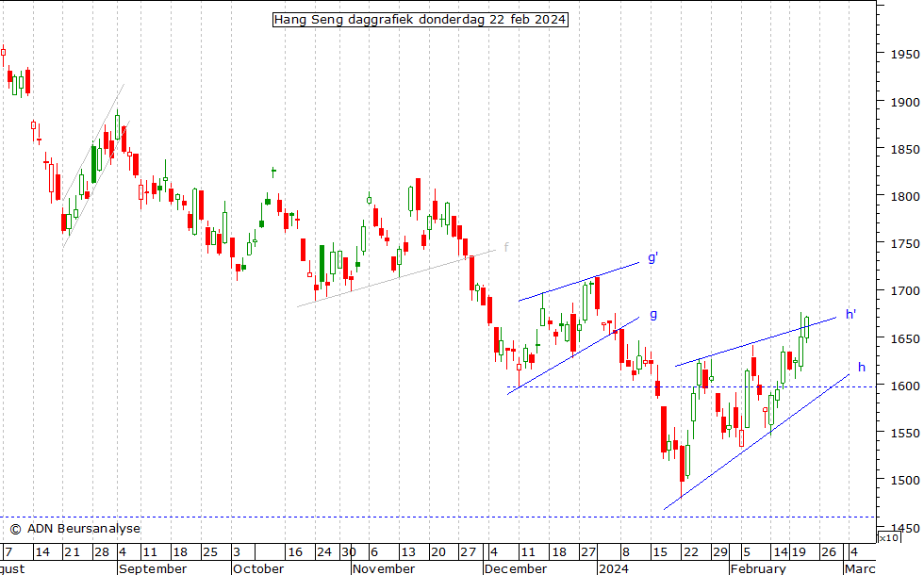The height and width of the screenshot is (575, 924).
Task: Select the January 8 date label
Action: (626, 552)
